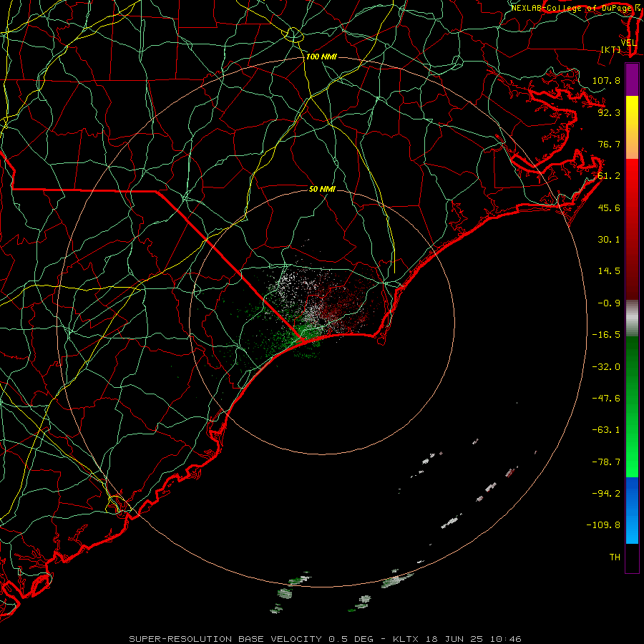Click the TH label on the legend
The height and width of the screenshot is (644, 644).
(x=615, y=557)
